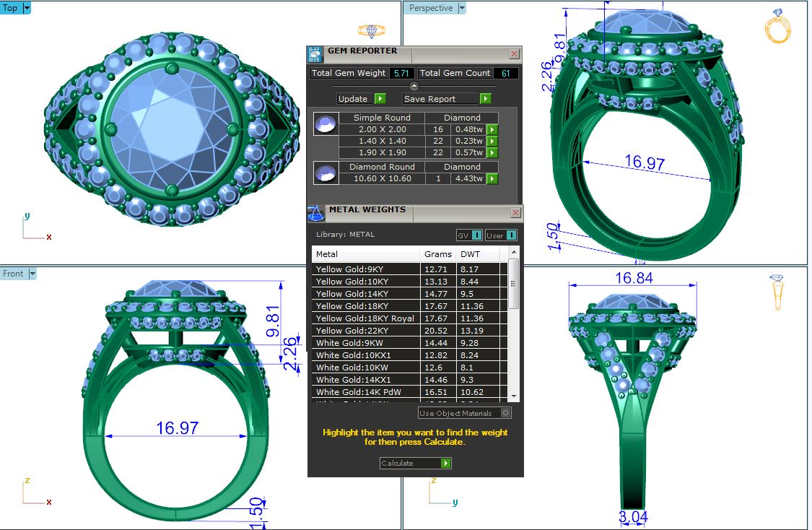This screenshot has width=812, height=530.
Task: Select the center diamond in Top viewport
Action: click(x=172, y=129)
